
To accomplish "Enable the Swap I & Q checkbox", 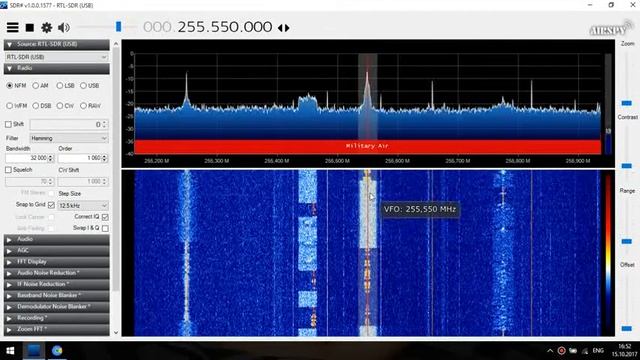I will click(x=105, y=228).
